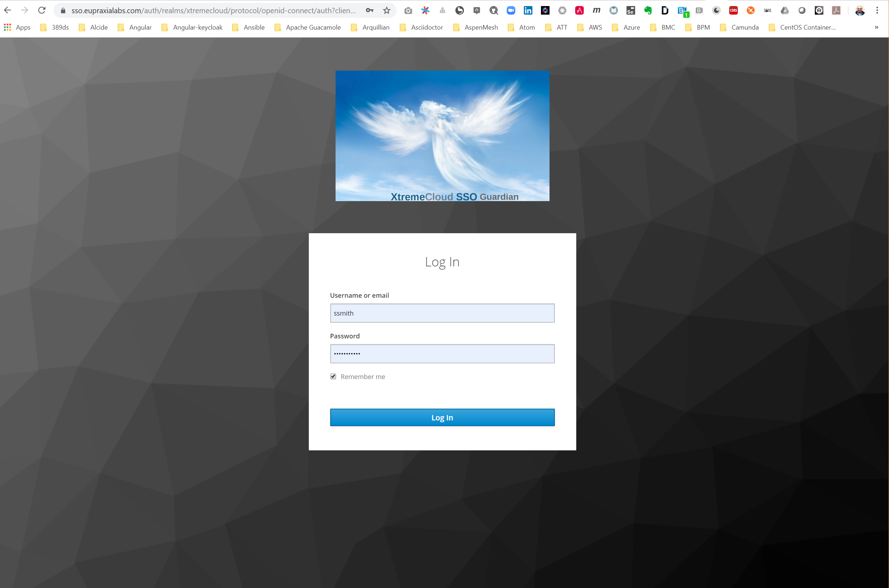Open the Chrome three-dot menu
The width and height of the screenshot is (889, 588).
(x=877, y=10)
